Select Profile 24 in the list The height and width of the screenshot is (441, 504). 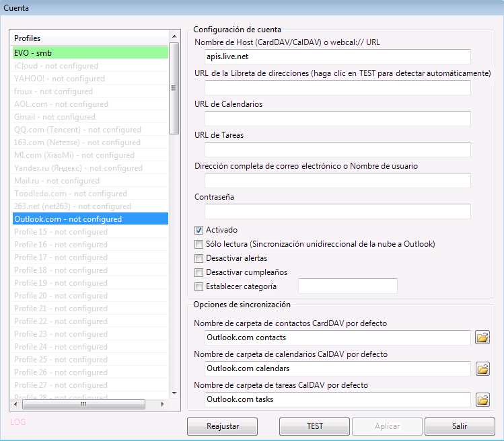coord(90,347)
